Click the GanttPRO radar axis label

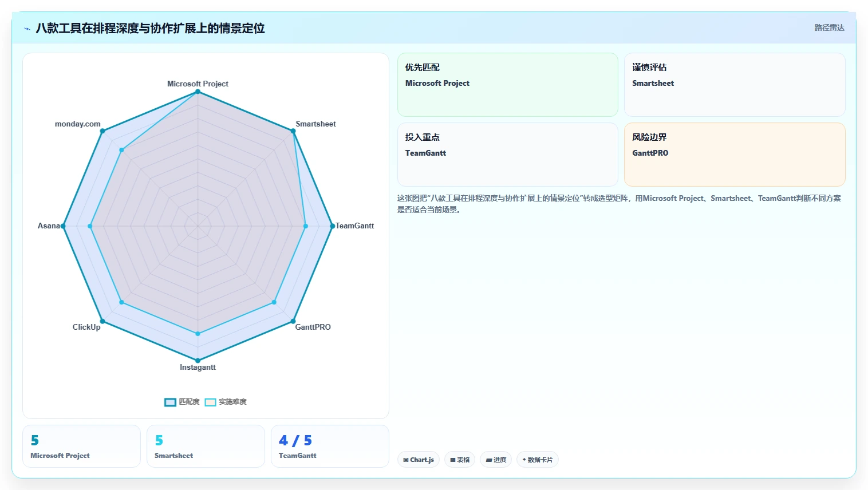pyautogui.click(x=313, y=327)
